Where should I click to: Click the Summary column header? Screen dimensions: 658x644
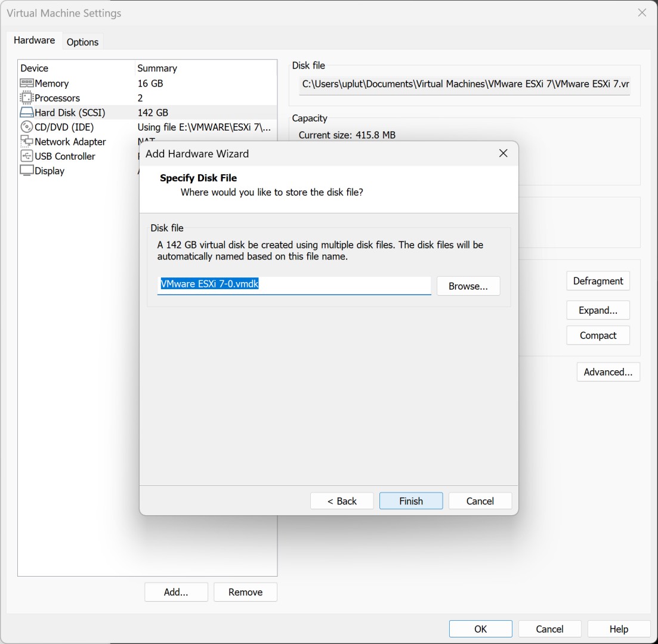157,69
